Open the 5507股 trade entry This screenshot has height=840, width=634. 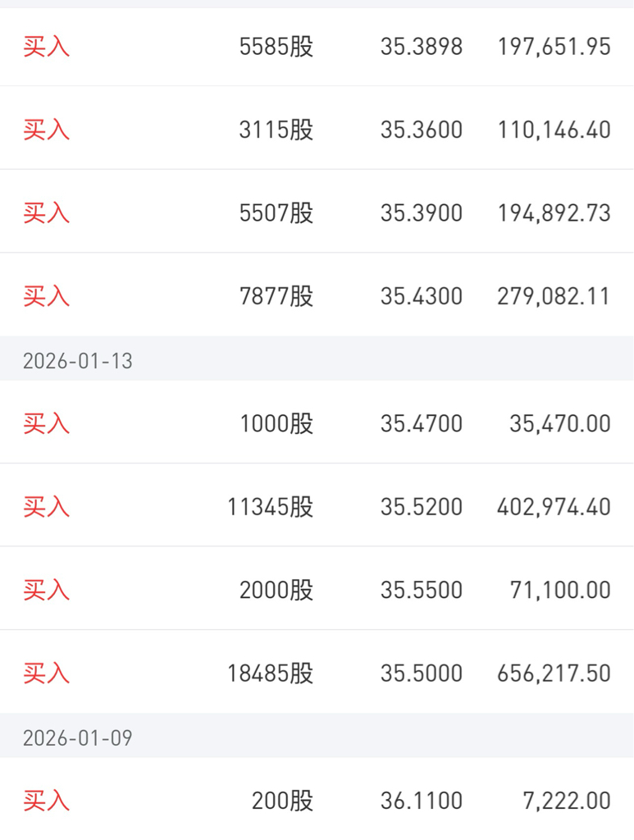tap(276, 213)
